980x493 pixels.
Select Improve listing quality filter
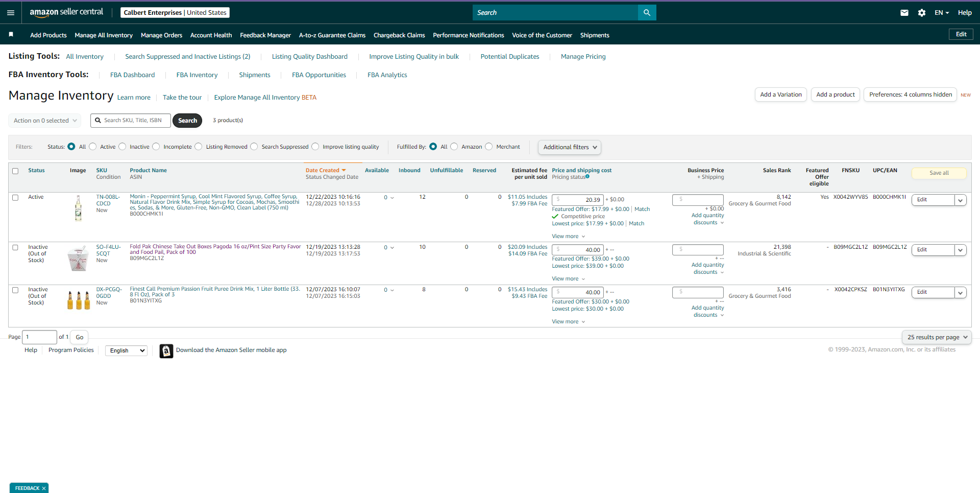[x=315, y=147]
